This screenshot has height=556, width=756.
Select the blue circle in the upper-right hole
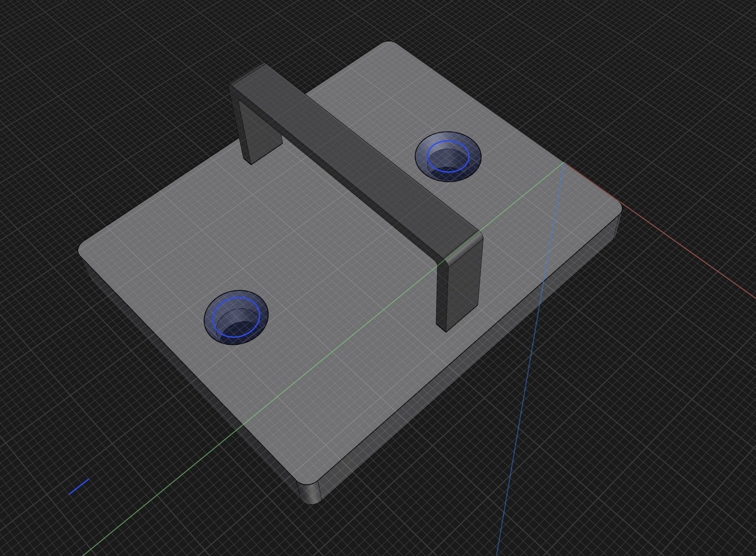(448, 156)
